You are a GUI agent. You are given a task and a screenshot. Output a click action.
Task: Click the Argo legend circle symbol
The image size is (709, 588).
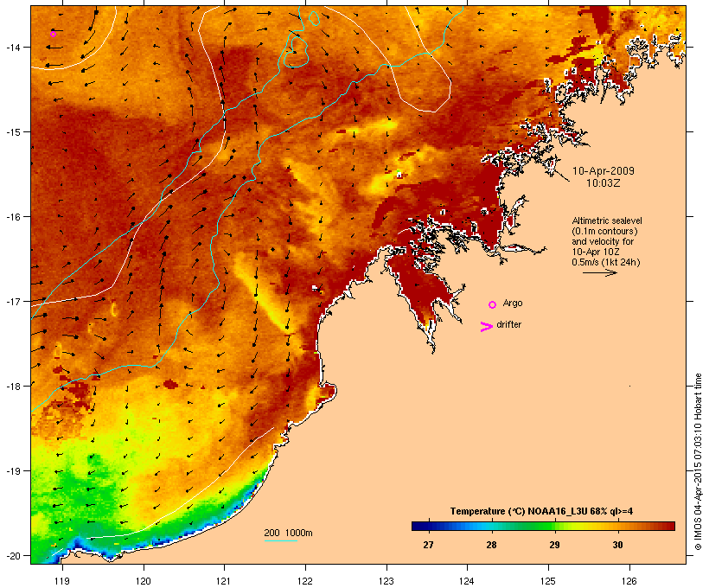point(493,305)
